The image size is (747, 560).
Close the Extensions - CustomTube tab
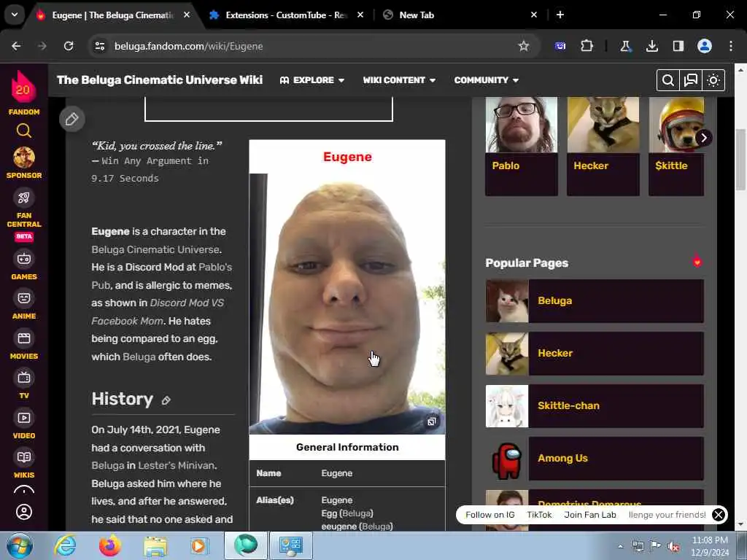tap(360, 15)
